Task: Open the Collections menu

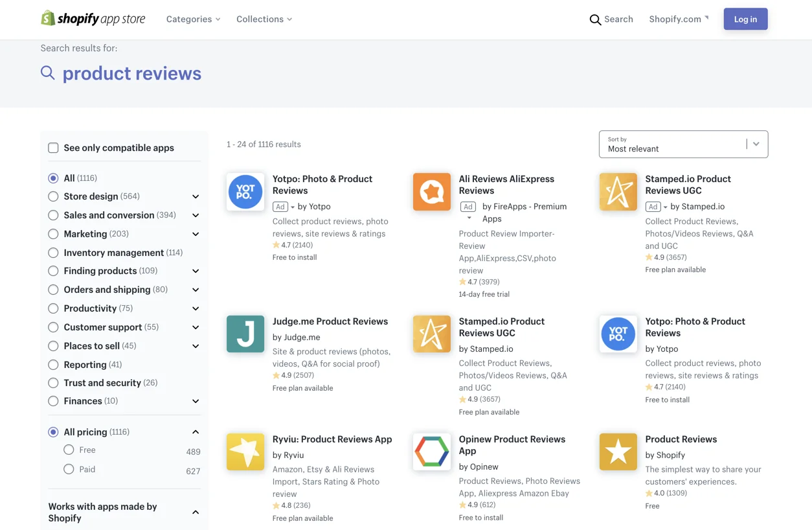Action: [264, 19]
